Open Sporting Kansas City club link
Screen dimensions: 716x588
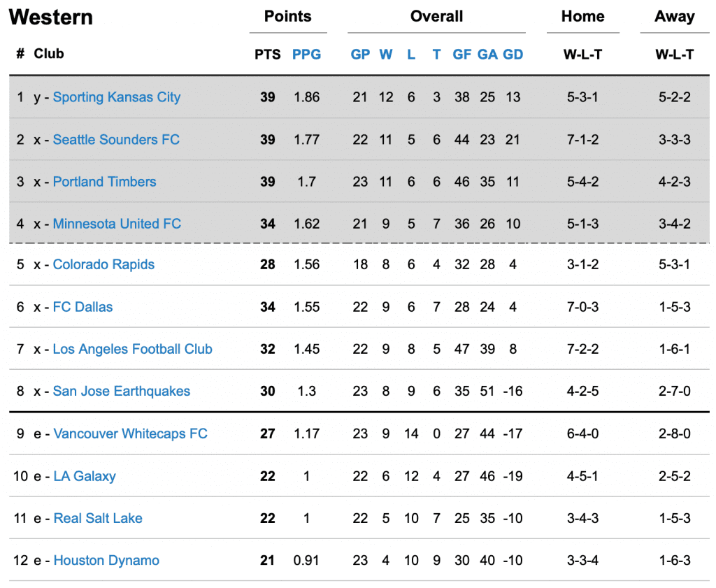tap(117, 97)
